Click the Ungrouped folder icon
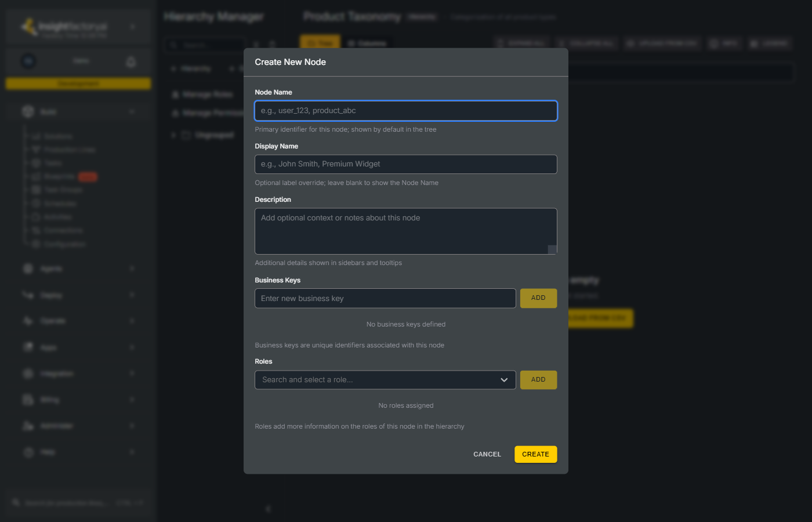 click(x=186, y=135)
